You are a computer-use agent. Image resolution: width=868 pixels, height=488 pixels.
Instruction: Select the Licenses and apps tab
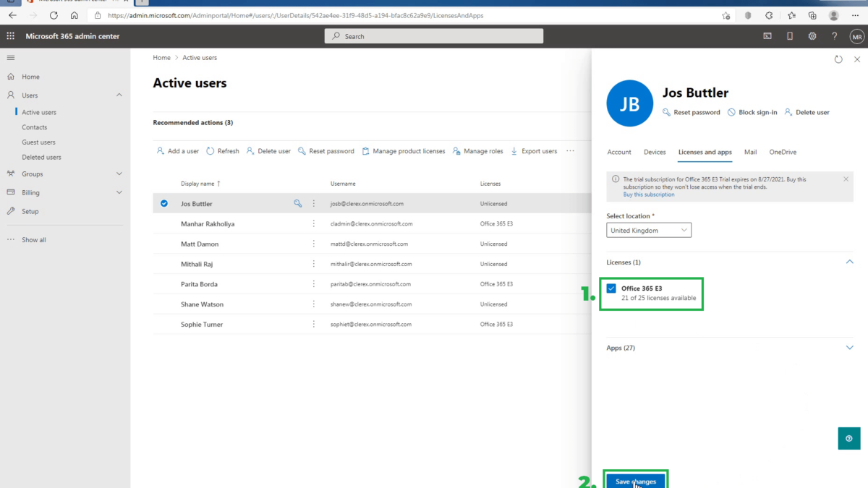(705, 153)
